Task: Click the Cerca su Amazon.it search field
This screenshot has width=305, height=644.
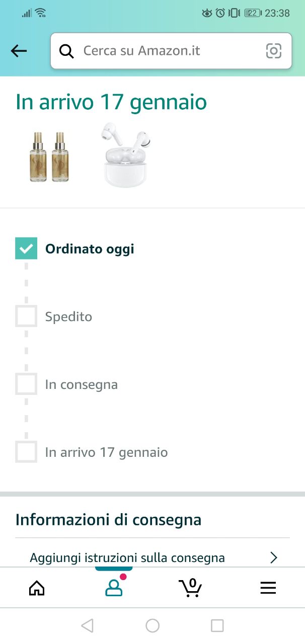Action: coord(166,51)
